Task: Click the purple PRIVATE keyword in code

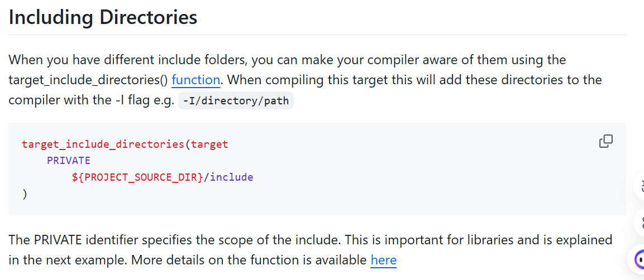Action: [69, 161]
